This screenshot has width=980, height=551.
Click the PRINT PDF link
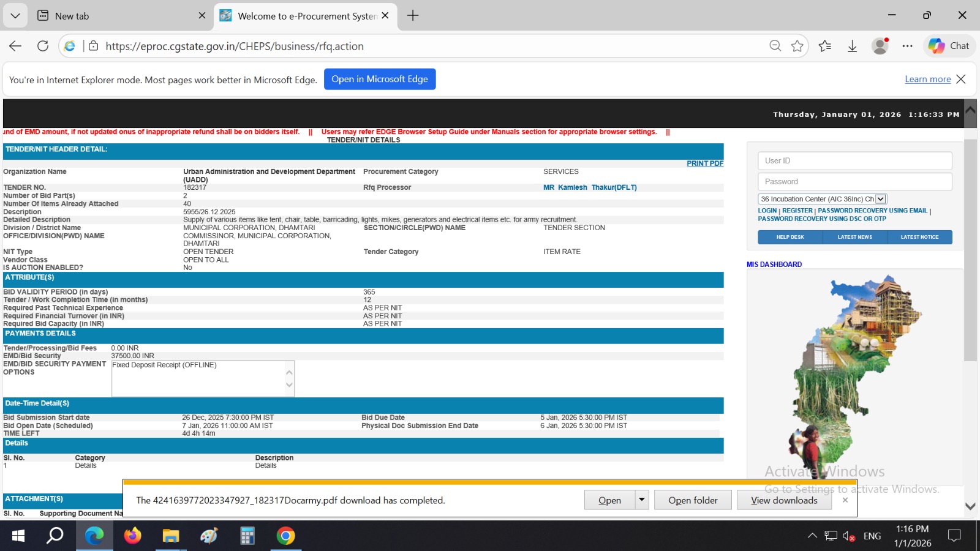[x=704, y=163]
